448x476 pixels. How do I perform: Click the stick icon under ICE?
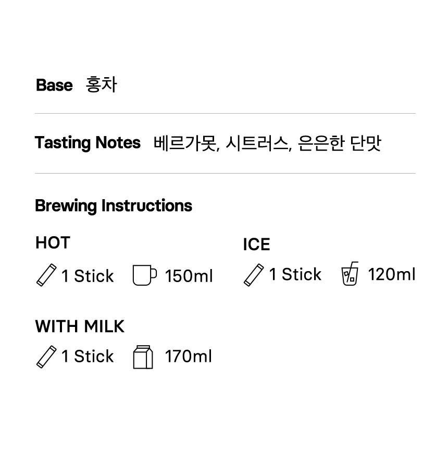point(254,275)
